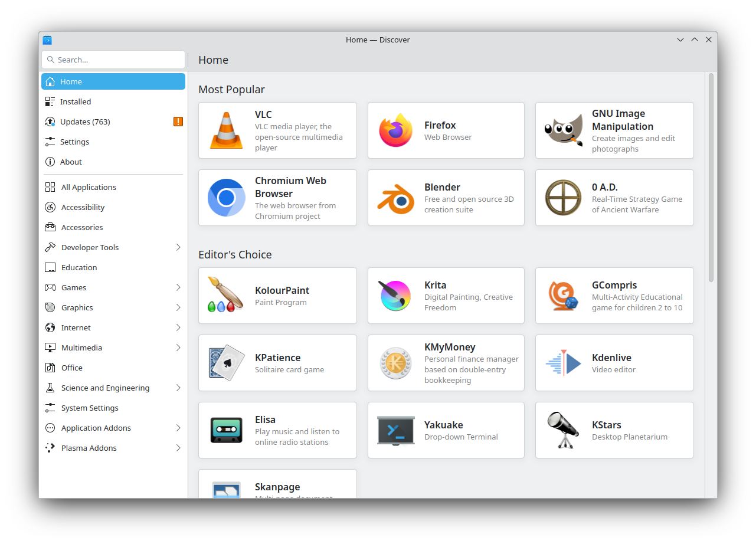
Task: Expand the Graphics category arrow
Action: [x=178, y=307]
